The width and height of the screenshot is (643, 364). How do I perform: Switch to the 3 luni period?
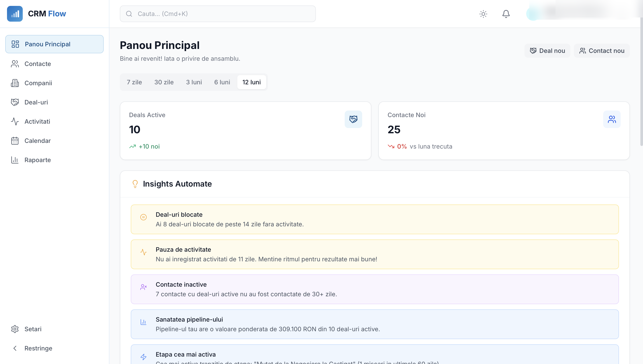point(194,82)
